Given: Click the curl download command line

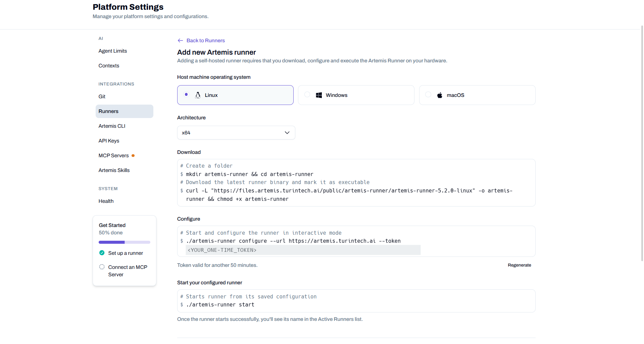Looking at the screenshot, I should pos(349,195).
